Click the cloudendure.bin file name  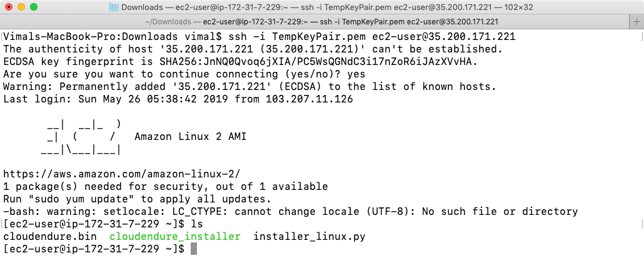(50, 237)
